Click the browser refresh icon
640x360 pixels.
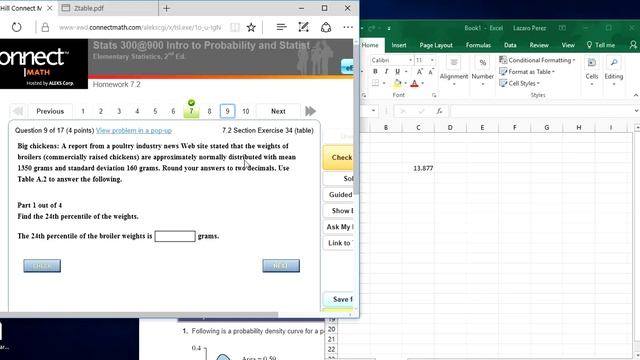(16, 27)
